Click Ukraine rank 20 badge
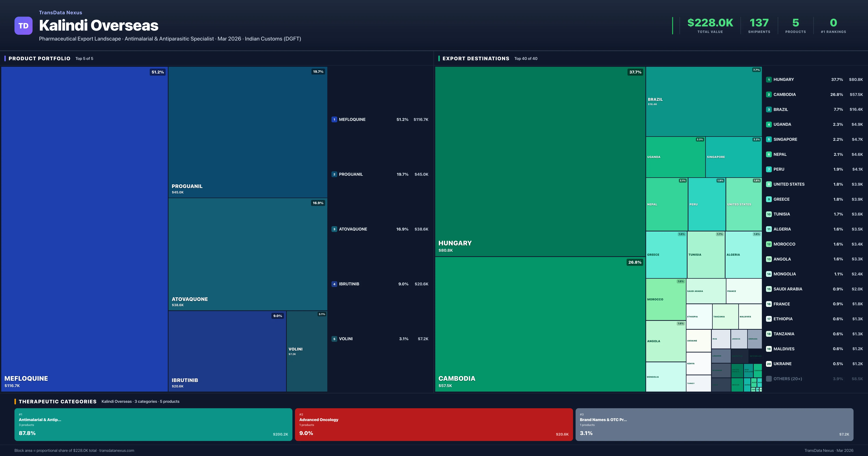Viewport: 868px width, 456px height. (769, 364)
